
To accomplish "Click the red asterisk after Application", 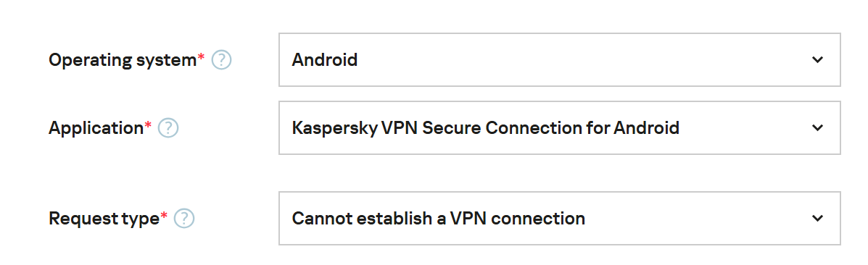I will 148,125.
